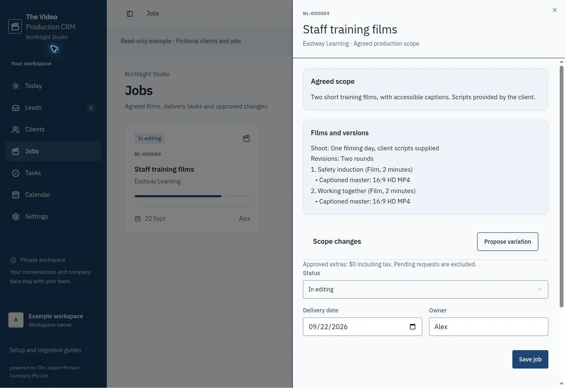Select Tasks in the sidebar
This screenshot has width=571, height=392.
coord(53,173)
